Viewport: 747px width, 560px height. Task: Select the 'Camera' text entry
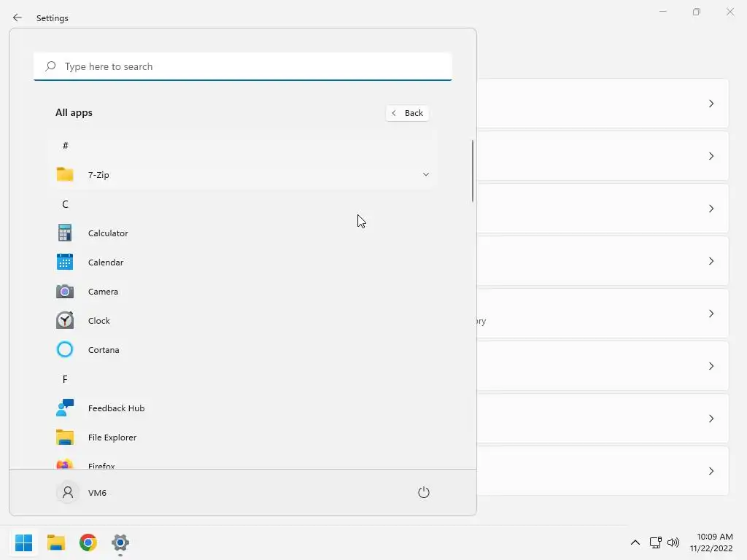pyautogui.click(x=103, y=291)
